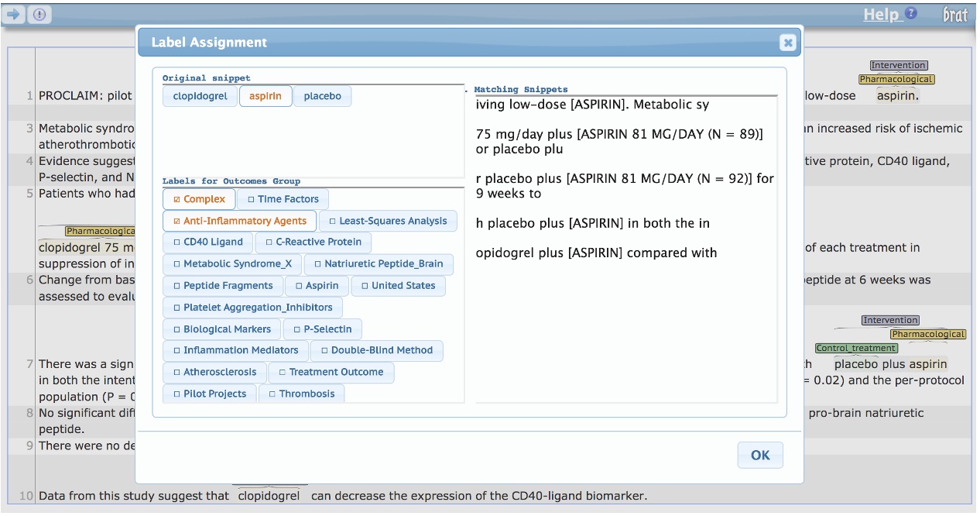980x516 pixels.
Task: Select the aspirin original snippet tab
Action: point(265,96)
